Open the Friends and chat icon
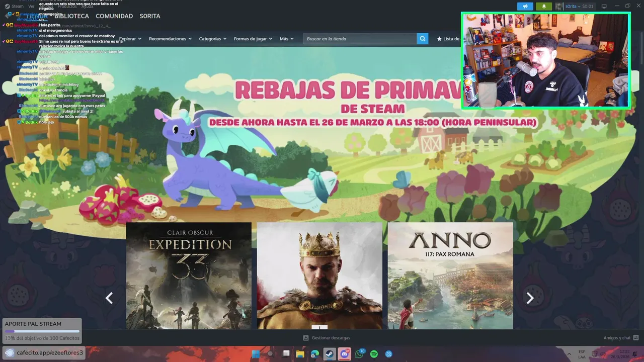This screenshot has height=362, width=644. coord(636,338)
